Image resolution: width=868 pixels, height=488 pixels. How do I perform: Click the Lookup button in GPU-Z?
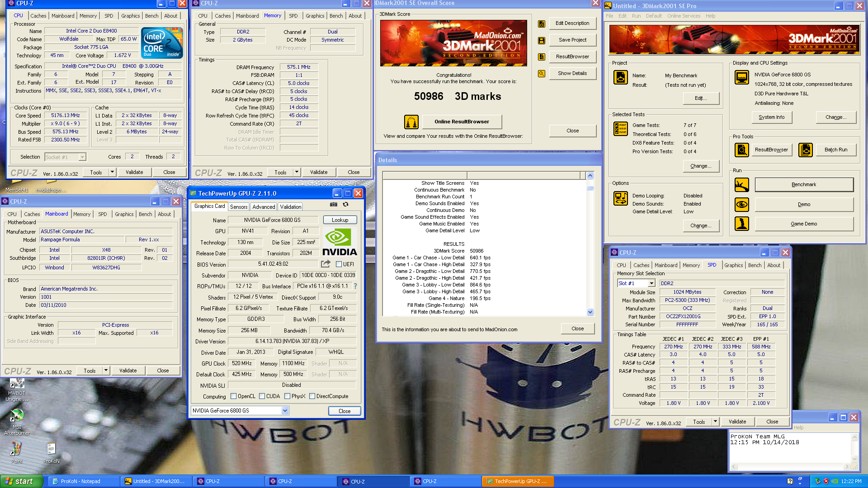[x=340, y=220]
